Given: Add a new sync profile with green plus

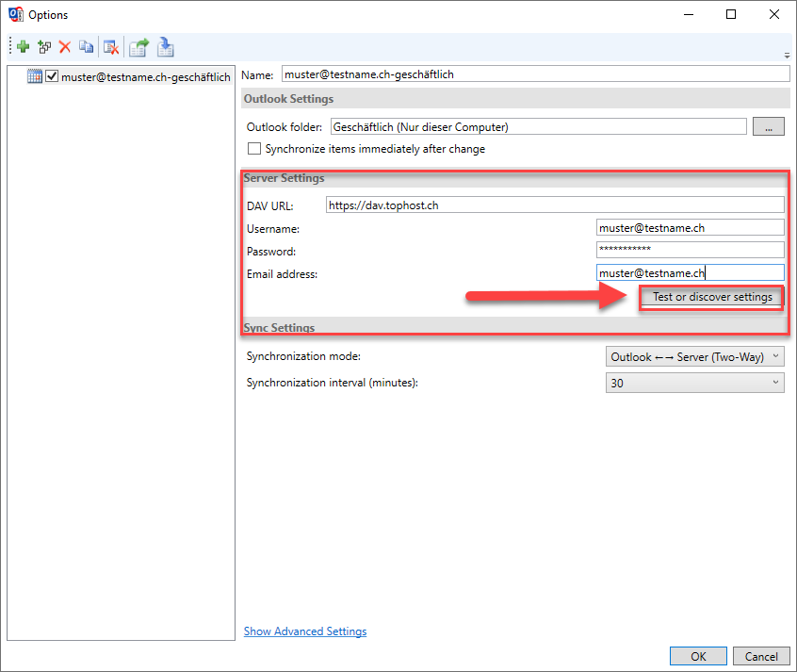Looking at the screenshot, I should [x=23, y=47].
